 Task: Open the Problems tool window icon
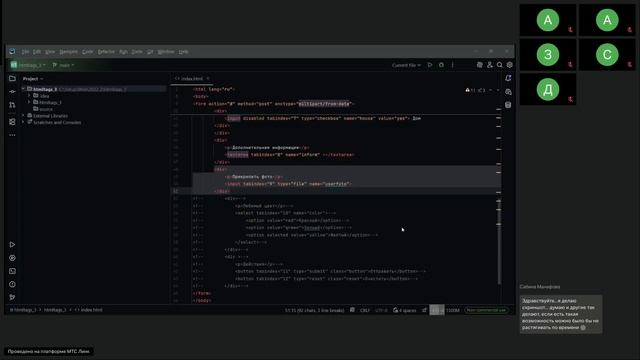[12, 284]
